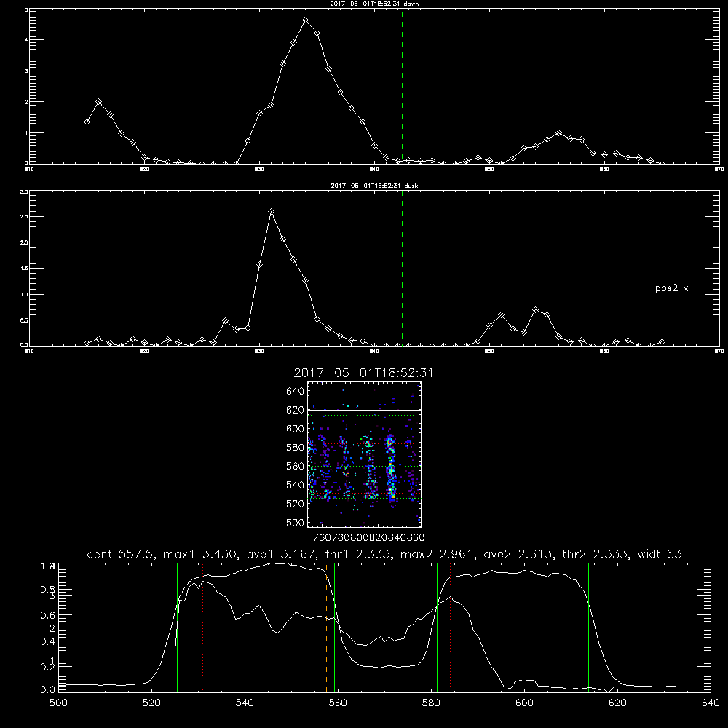This screenshot has width=728, height=728.
Task: Click the "840" x-axis label of dusk plot
Action: coord(374,352)
